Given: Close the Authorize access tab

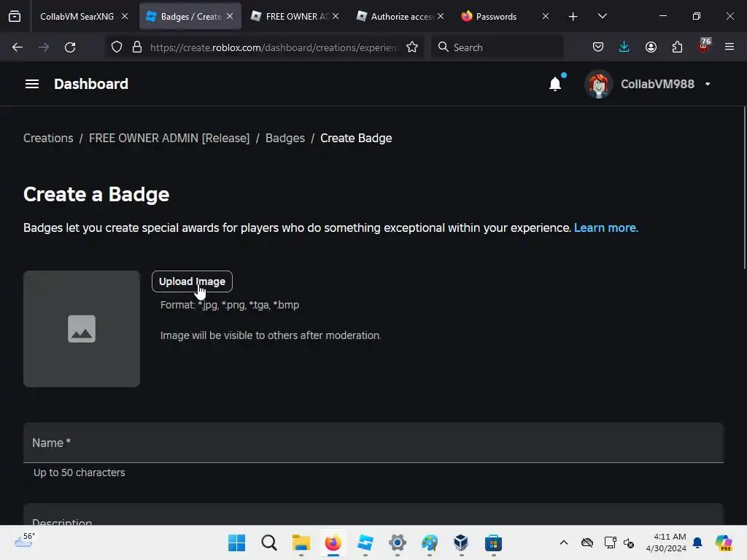Looking at the screenshot, I should (441, 16).
